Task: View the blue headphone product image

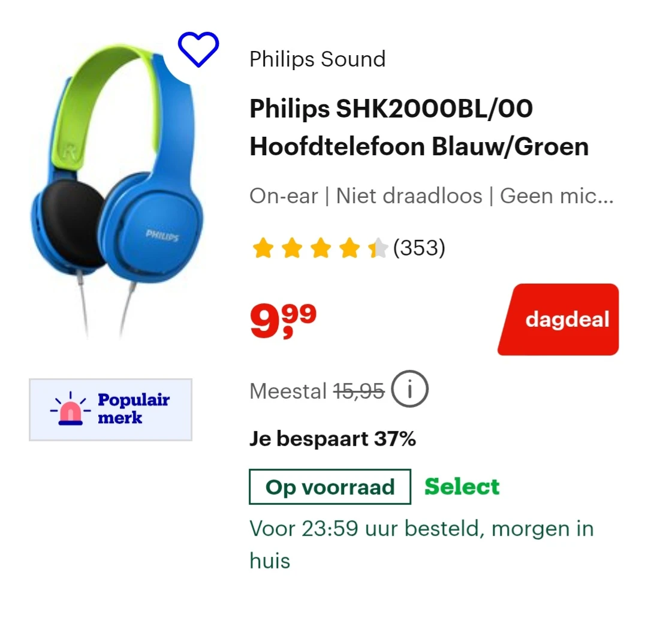Action: pos(116,189)
